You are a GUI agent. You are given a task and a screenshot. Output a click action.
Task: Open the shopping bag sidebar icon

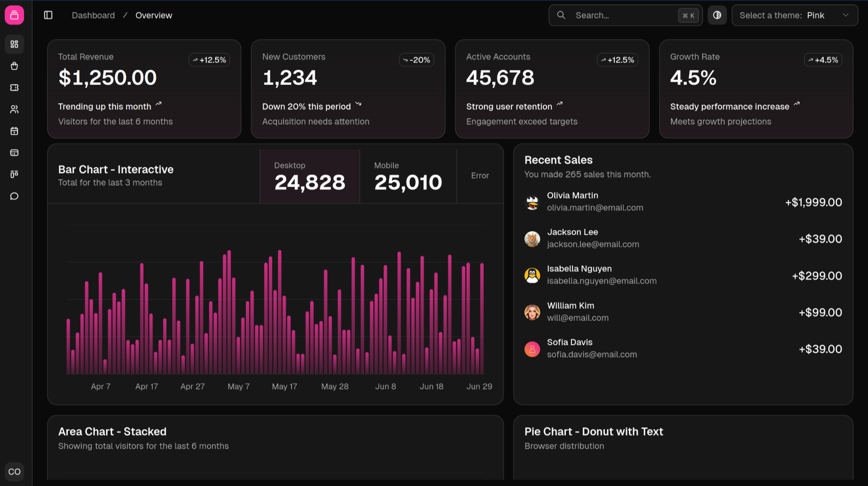[x=14, y=66]
